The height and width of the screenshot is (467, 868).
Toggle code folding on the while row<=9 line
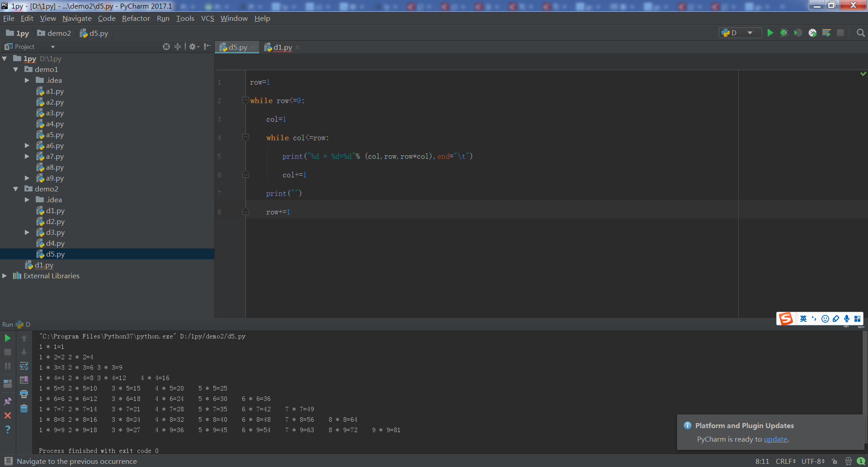(245, 100)
